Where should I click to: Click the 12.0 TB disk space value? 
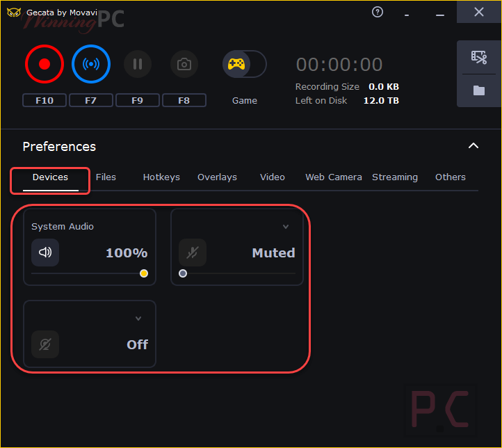pyautogui.click(x=381, y=101)
